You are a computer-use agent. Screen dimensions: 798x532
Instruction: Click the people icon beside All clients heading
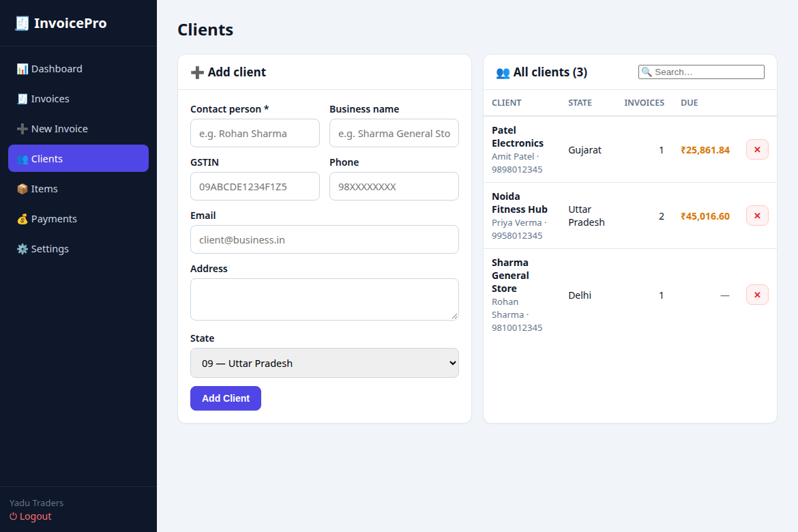pos(503,73)
